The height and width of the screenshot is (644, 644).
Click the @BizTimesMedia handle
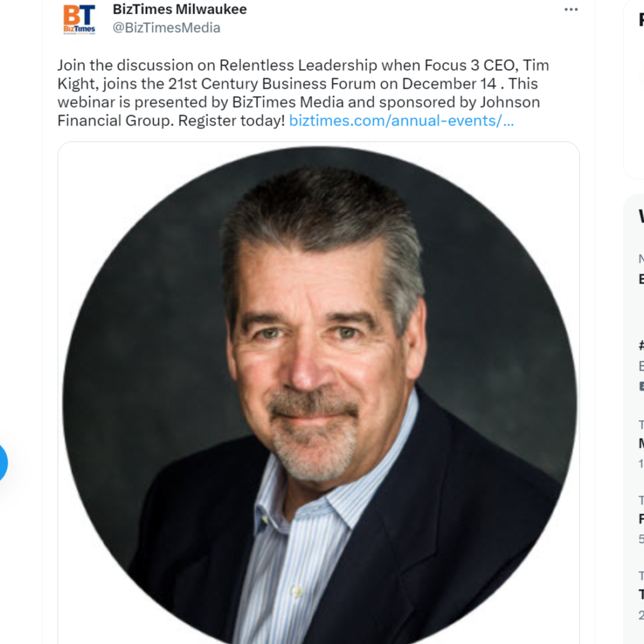(x=166, y=28)
